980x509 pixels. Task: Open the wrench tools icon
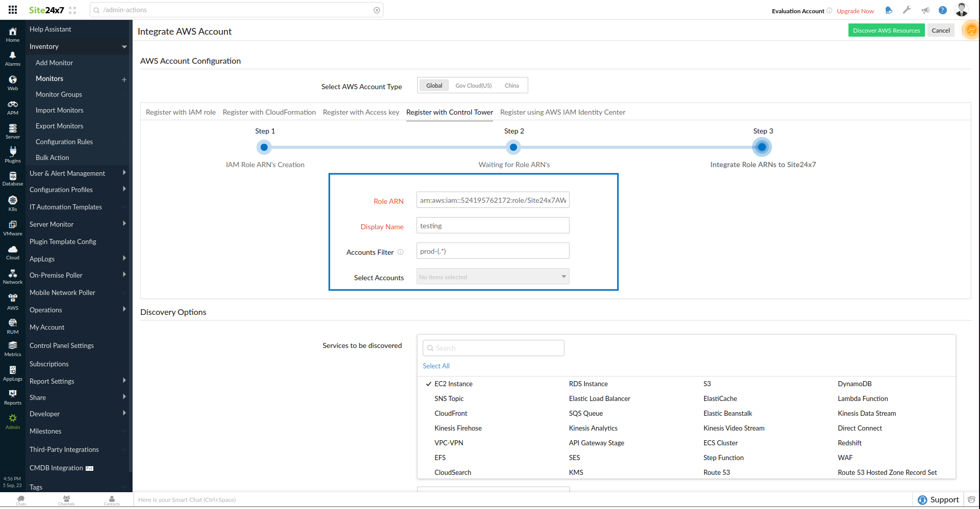(x=907, y=10)
